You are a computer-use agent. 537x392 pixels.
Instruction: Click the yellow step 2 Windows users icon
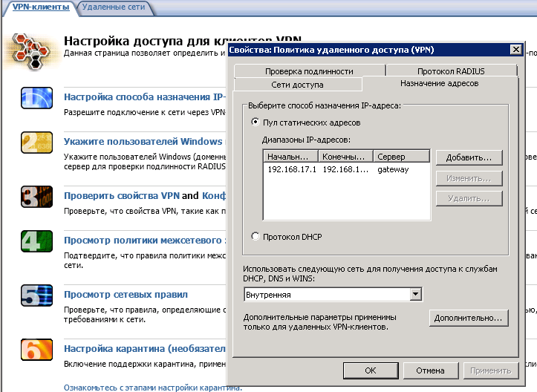pos(36,143)
